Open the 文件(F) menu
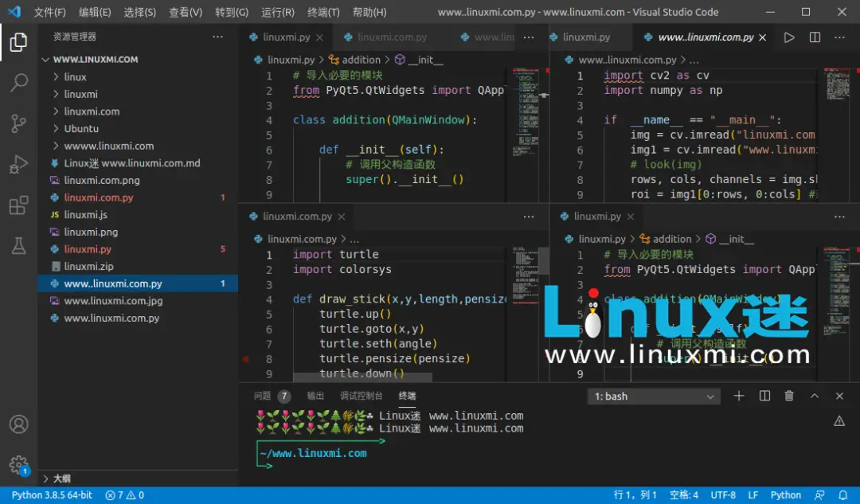860x504 pixels. [49, 12]
